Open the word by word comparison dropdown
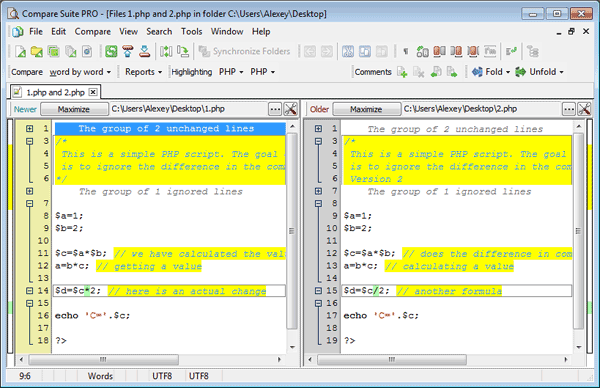This screenshot has height=388, width=600. pyautogui.click(x=80, y=72)
